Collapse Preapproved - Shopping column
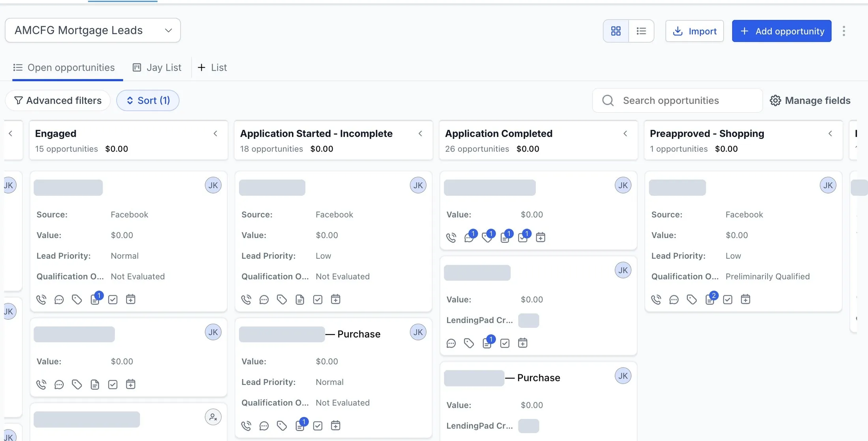Viewport: 868px width, 441px height. point(830,133)
